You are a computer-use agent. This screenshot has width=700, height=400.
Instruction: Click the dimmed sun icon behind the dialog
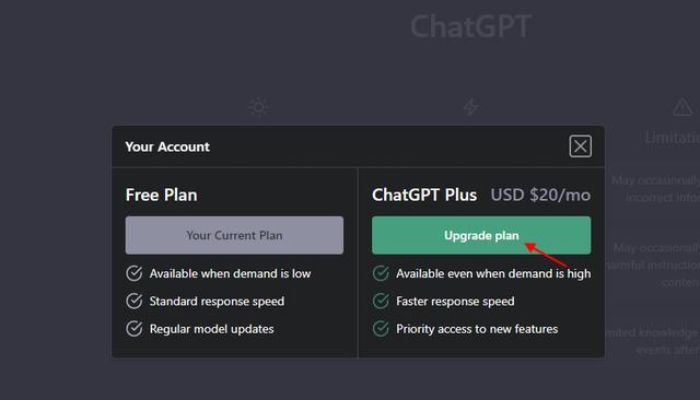point(259,107)
